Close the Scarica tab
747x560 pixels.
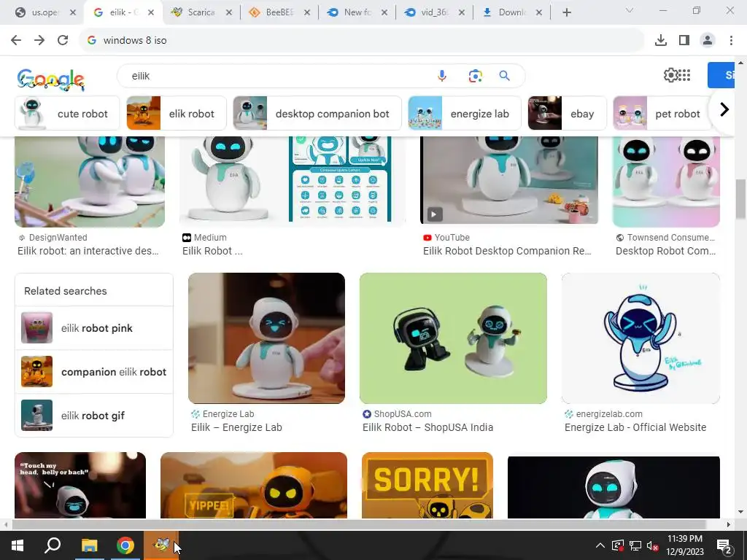[229, 12]
